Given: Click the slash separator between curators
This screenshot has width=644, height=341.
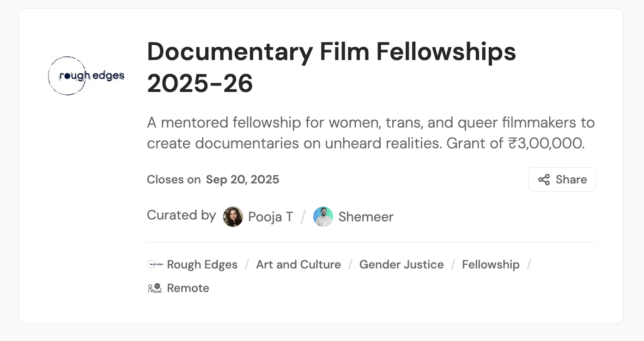Looking at the screenshot, I should pos(303,217).
